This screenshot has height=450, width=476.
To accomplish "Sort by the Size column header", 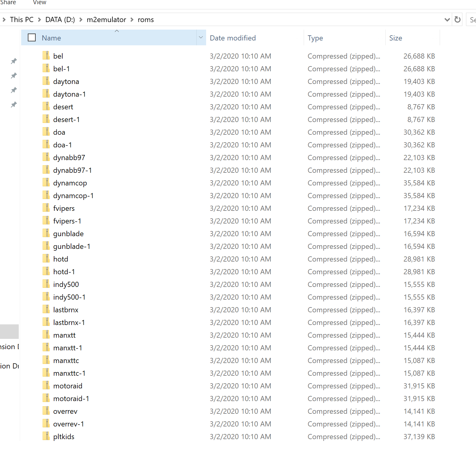I will [396, 38].
